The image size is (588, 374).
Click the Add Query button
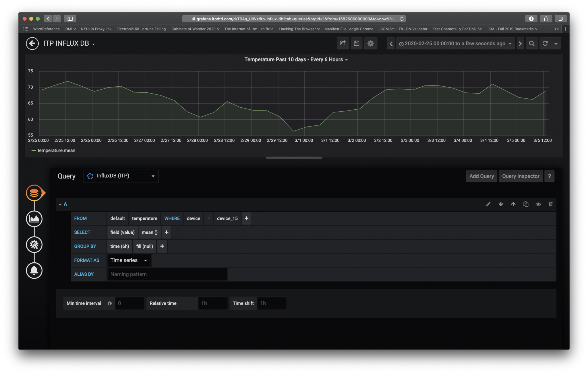[481, 176]
